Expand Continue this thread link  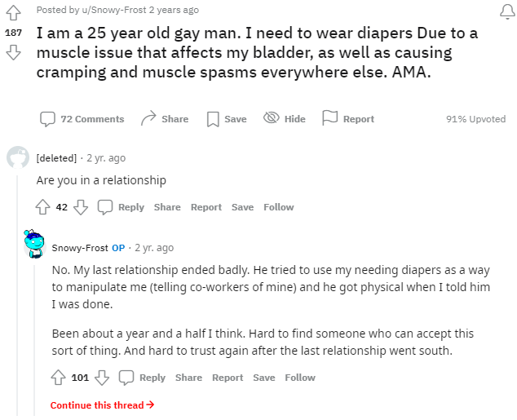coord(102,405)
